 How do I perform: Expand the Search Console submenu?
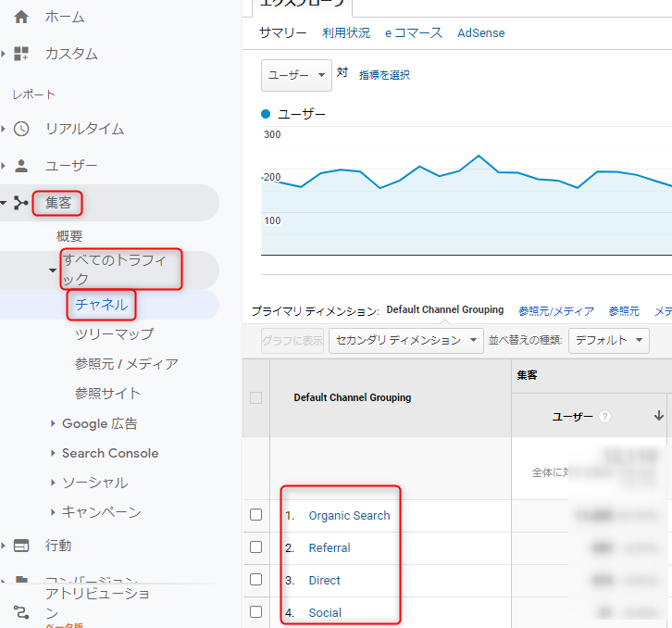pyautogui.click(x=53, y=453)
